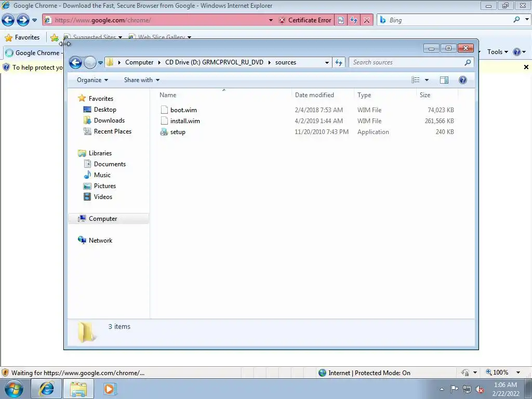Sort by Type column header
Screen dimensions: 532x399
(x=385, y=95)
